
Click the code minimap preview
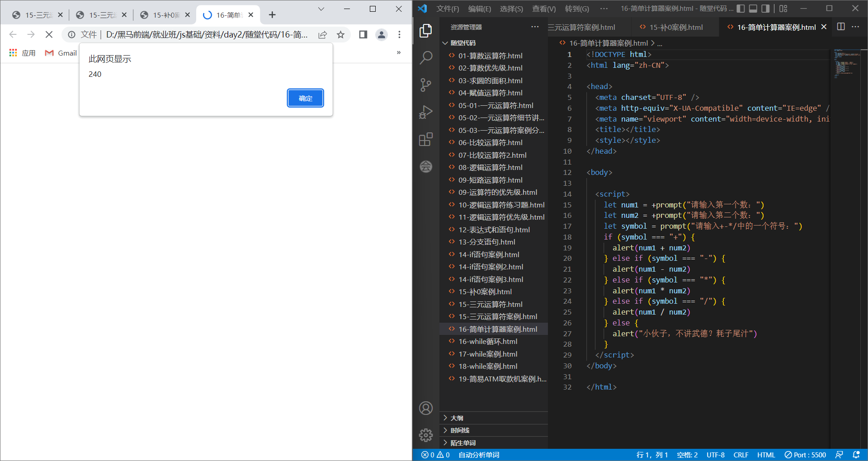coord(845,63)
